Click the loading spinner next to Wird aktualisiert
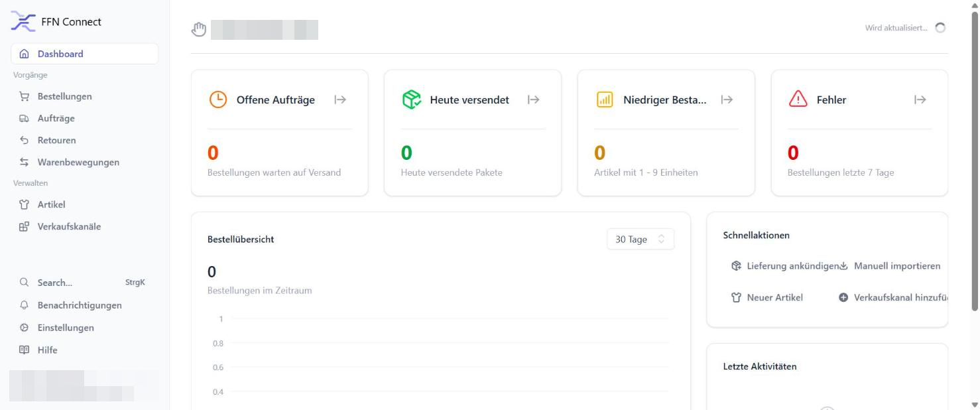Viewport: 980px width, 410px height. point(940,28)
